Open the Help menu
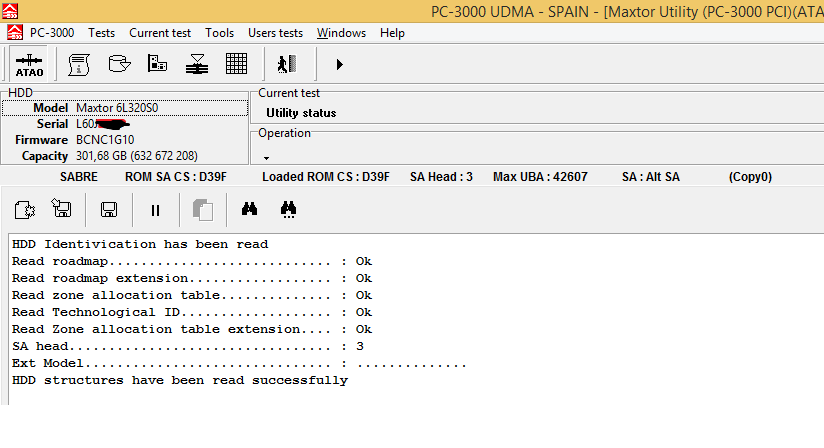Image resolution: width=824 pixels, height=448 pixels. 392,33
